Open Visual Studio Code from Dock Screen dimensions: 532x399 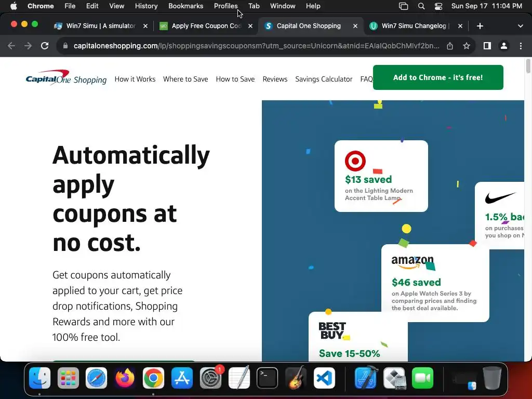pyautogui.click(x=324, y=378)
